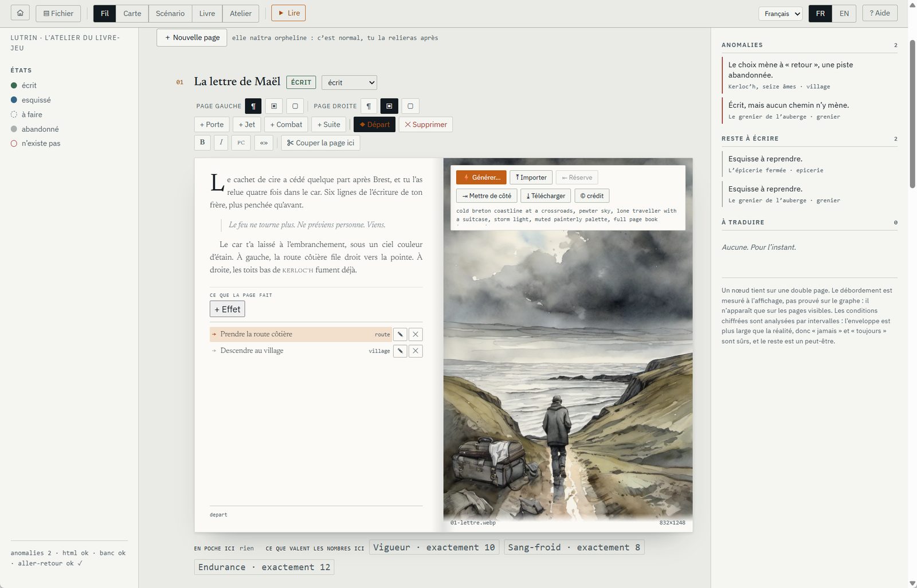Click the image credit button

(x=592, y=196)
